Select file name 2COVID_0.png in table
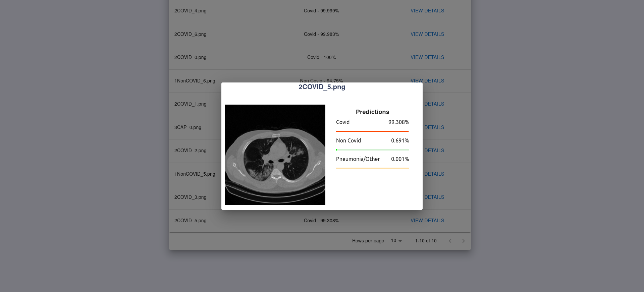The image size is (644, 292). (190, 57)
